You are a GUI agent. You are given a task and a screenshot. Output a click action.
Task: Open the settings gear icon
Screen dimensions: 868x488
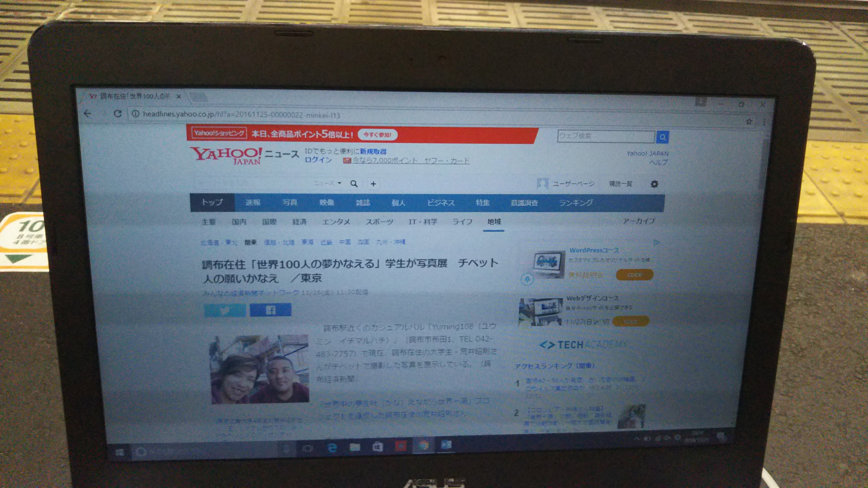pyautogui.click(x=654, y=184)
